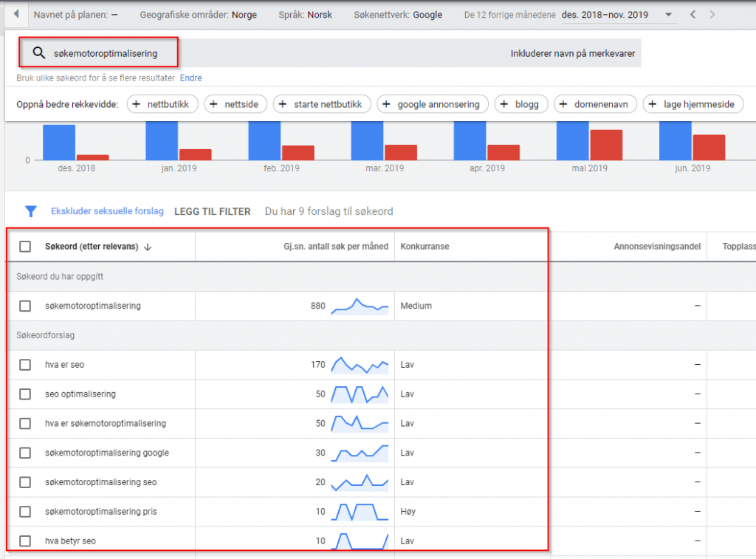Edit Språk: Norsk setting
This screenshot has width=756, height=559.
tap(305, 15)
